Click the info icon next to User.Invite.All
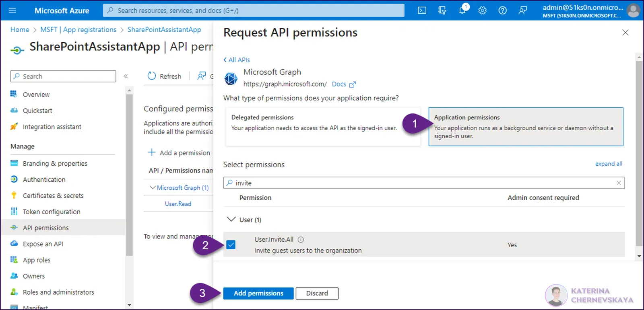Image resolution: width=644 pixels, height=310 pixels. pyautogui.click(x=301, y=239)
